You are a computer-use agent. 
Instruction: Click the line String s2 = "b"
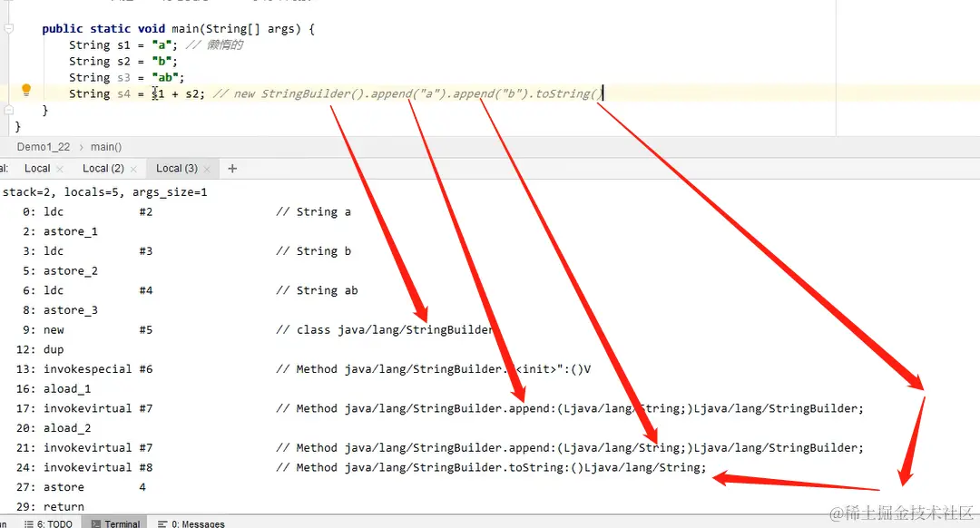pyautogui.click(x=123, y=61)
